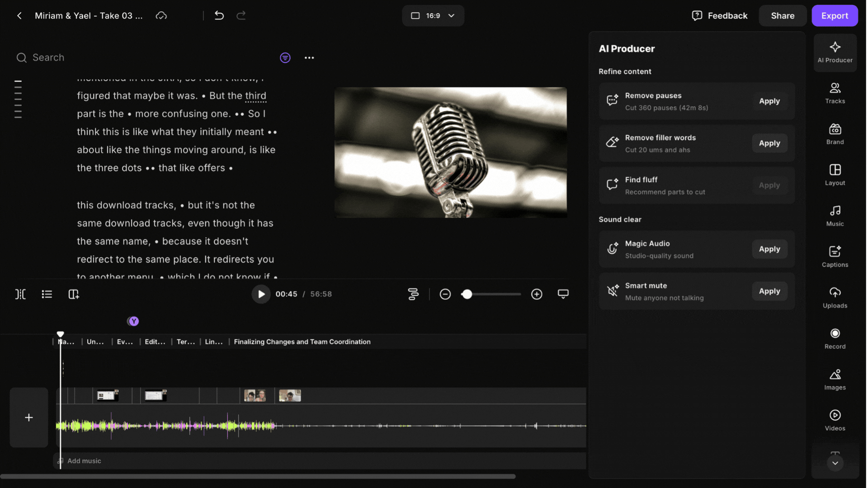This screenshot has width=868, height=488.
Task: Select Finalizing Changes and Team Coordination chapter
Action: coord(302,342)
